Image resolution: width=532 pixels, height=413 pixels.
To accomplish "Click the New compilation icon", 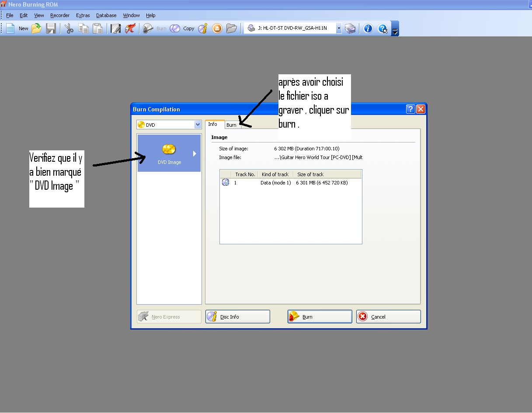I will point(10,28).
